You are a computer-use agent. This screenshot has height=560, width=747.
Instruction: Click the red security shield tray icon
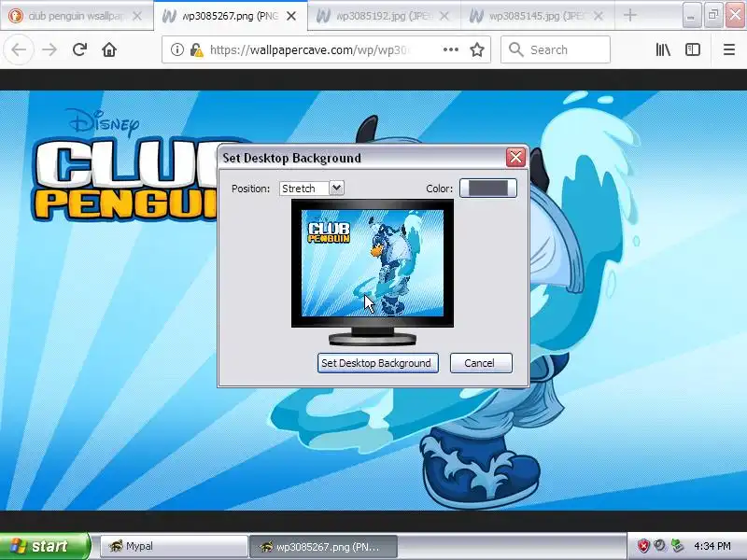click(x=643, y=546)
